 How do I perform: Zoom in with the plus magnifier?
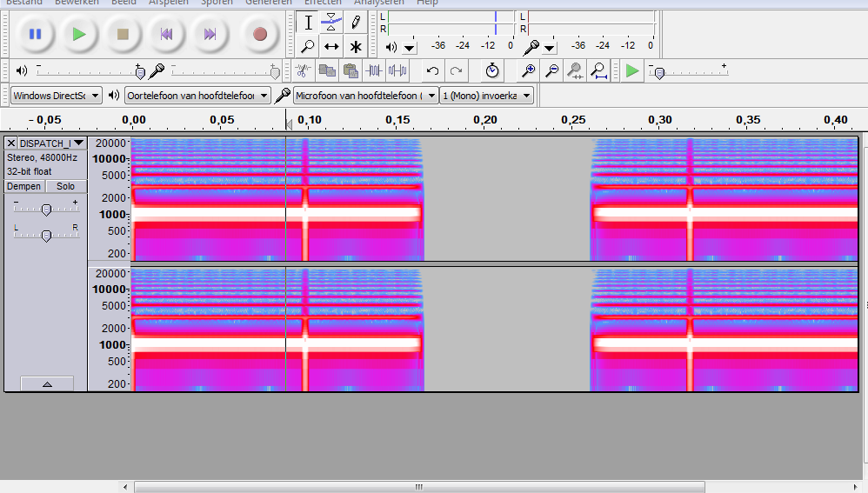528,70
